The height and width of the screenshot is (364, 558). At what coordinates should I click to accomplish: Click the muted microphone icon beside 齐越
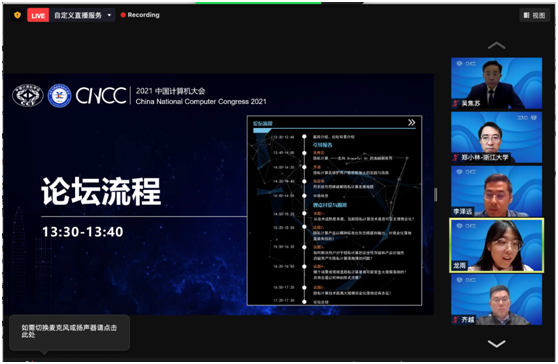[x=456, y=320]
